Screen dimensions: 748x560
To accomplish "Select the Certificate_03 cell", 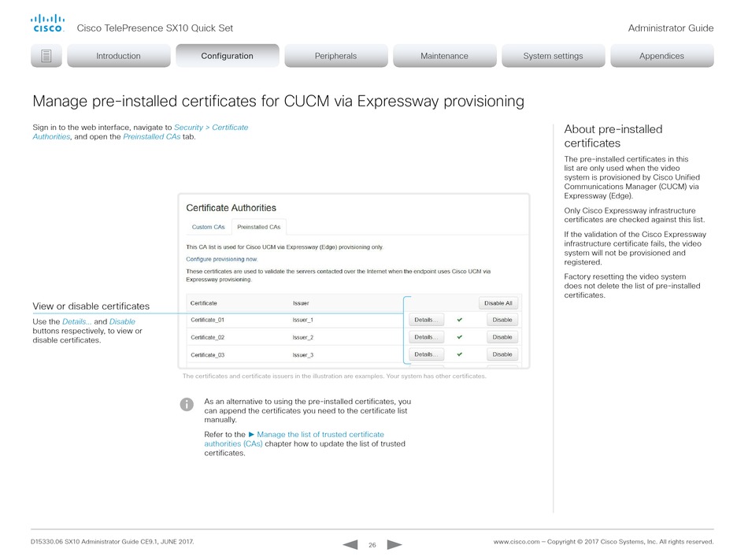I will click(x=208, y=355).
